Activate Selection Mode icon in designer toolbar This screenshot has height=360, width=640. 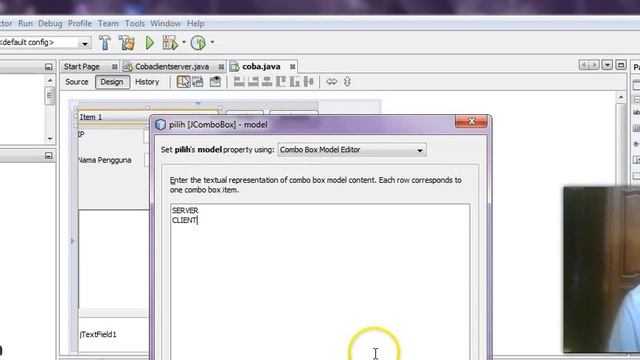[183, 82]
